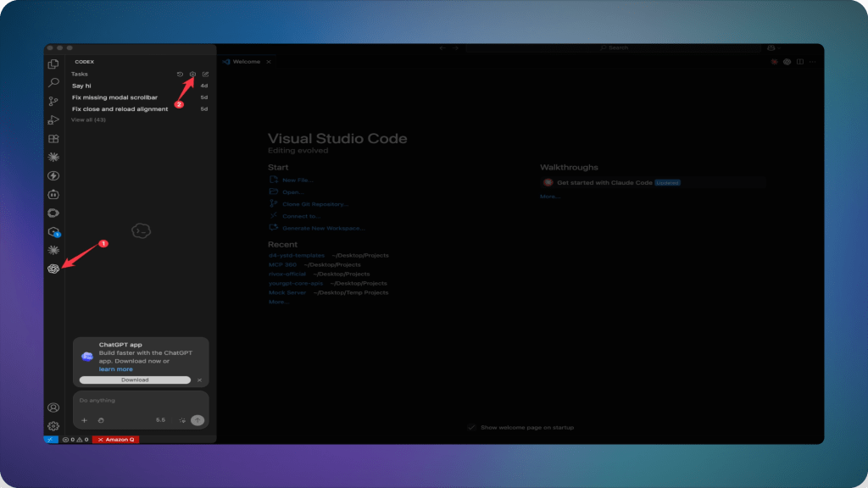Open the Fix missing modal scrollbar task
The width and height of the screenshot is (868, 488).
pos(140,97)
